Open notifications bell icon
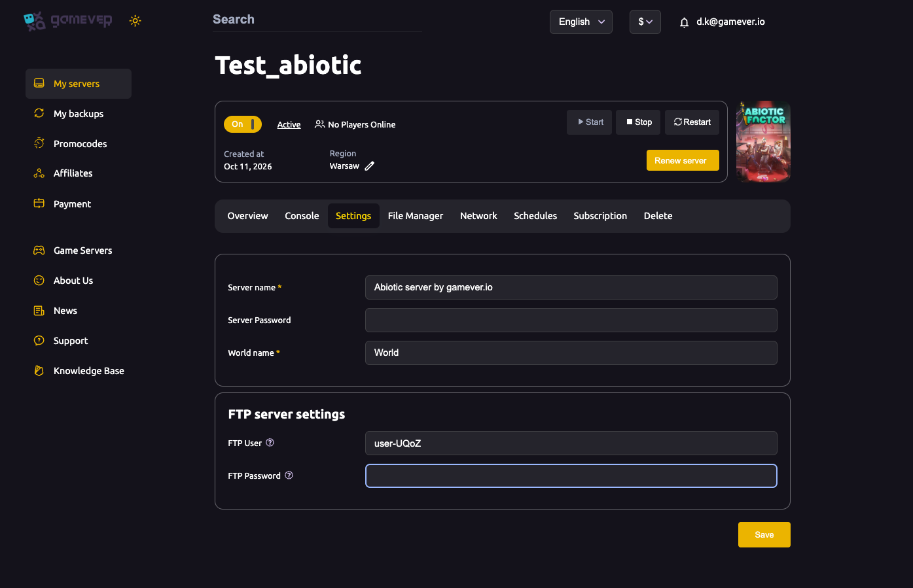The image size is (913, 588). point(684,22)
